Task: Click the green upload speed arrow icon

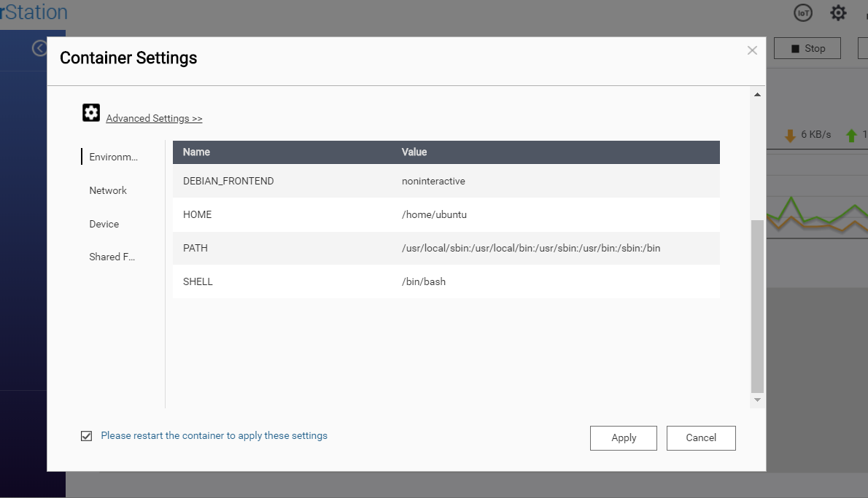Action: pos(853,134)
